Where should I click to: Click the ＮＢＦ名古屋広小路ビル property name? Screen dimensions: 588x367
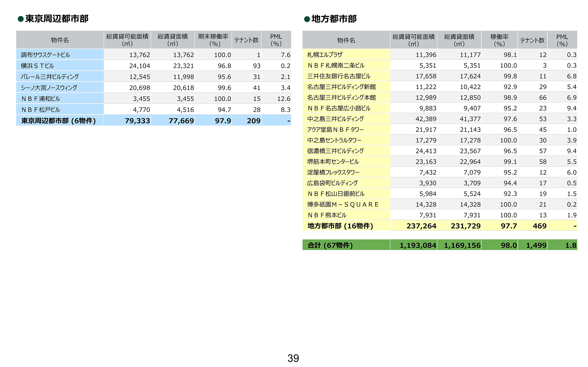tap(339, 108)
